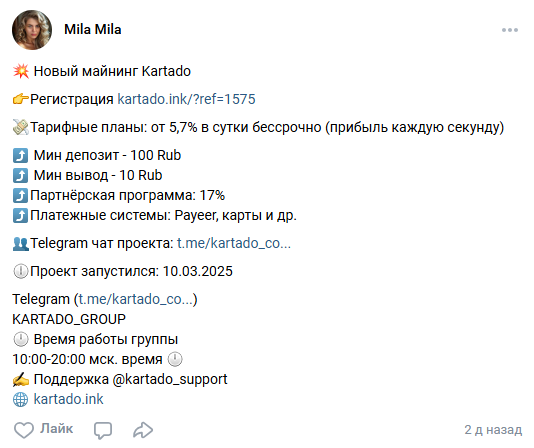Click the '2 д назад' timestamp
The image size is (534, 448).
(x=493, y=430)
